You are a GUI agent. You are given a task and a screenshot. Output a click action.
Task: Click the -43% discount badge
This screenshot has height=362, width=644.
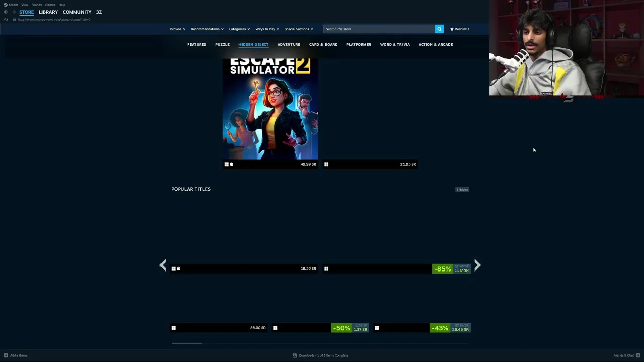point(440,328)
